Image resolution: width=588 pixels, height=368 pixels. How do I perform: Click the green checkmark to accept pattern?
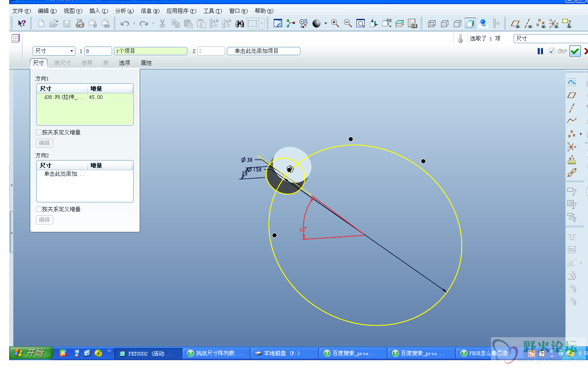tap(575, 51)
